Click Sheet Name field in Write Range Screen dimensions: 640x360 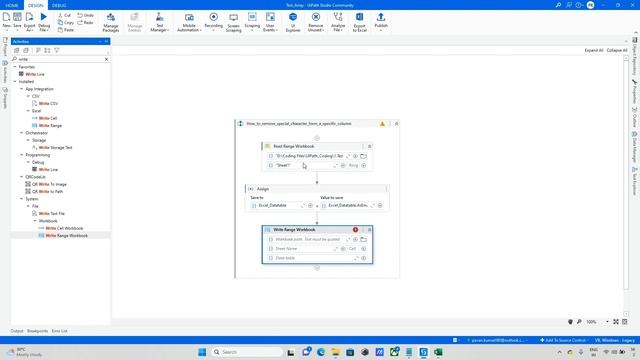tap(304, 249)
